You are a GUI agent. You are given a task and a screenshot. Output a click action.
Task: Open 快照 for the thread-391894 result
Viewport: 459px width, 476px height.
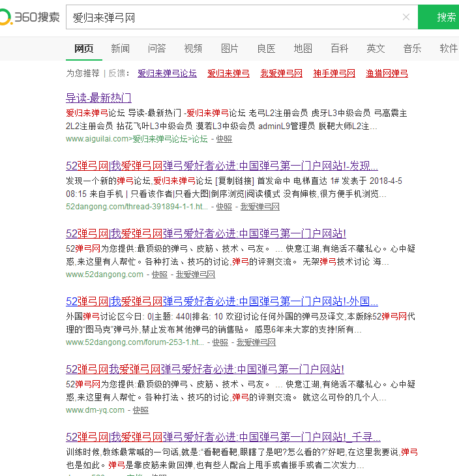[224, 207]
